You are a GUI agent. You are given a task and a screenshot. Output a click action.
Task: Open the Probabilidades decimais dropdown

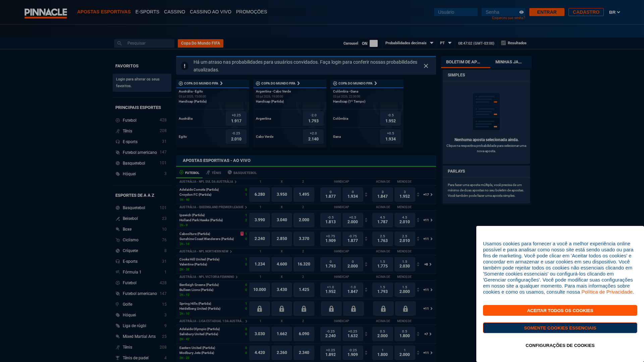409,43
